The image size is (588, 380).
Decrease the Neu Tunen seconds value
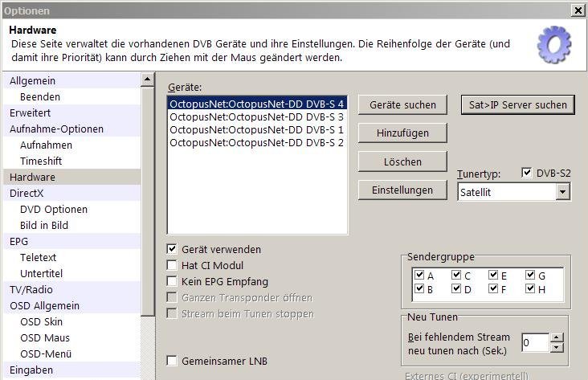click(557, 347)
